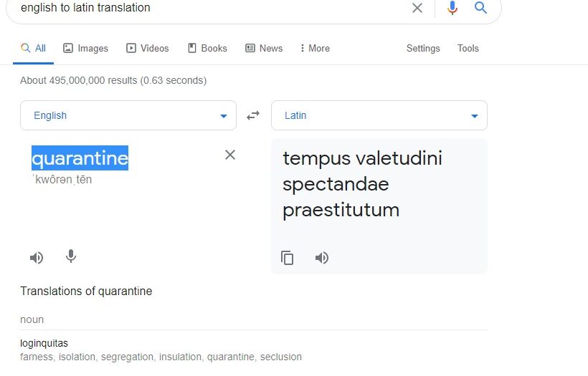Switch to the Videos tab

(148, 49)
